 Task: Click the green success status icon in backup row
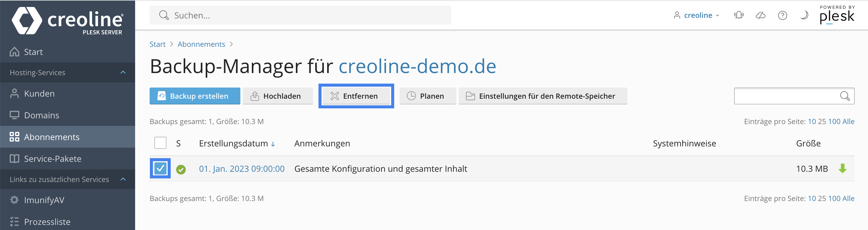pos(181,169)
